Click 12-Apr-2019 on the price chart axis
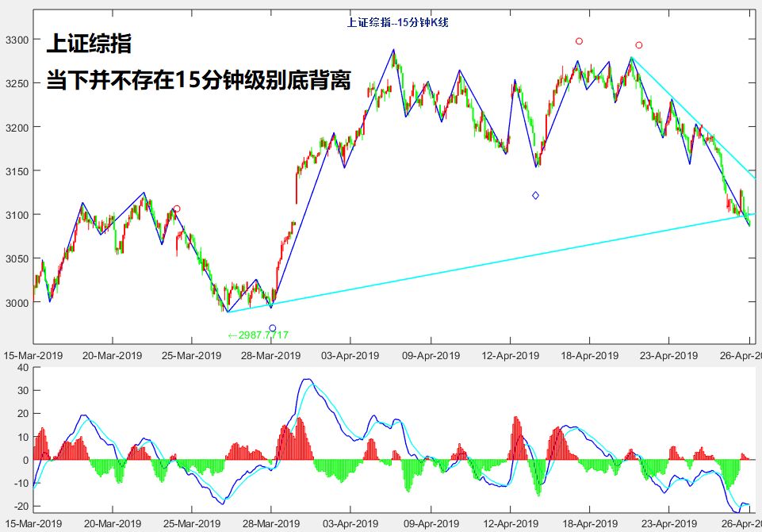The image size is (762, 532). click(511, 356)
